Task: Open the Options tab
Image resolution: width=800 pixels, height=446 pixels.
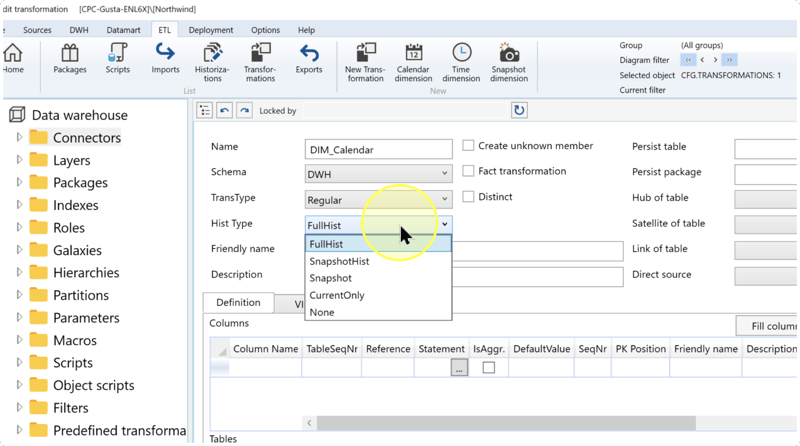Action: click(x=265, y=30)
